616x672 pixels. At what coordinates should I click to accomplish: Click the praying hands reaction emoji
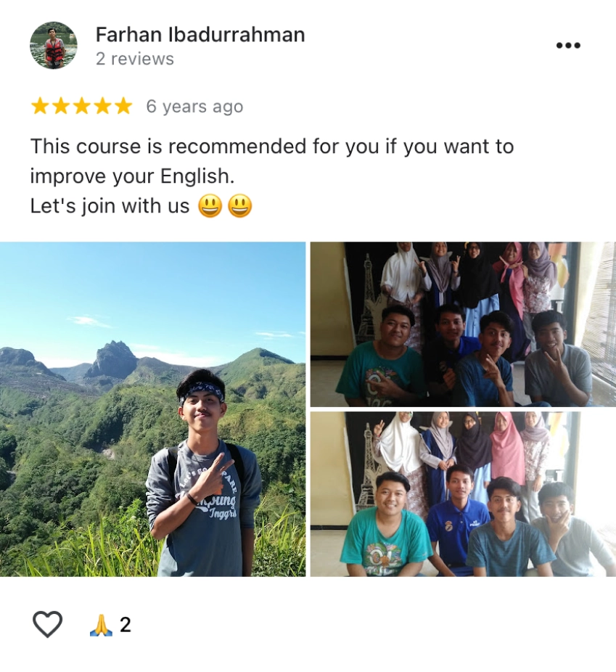pyautogui.click(x=101, y=625)
